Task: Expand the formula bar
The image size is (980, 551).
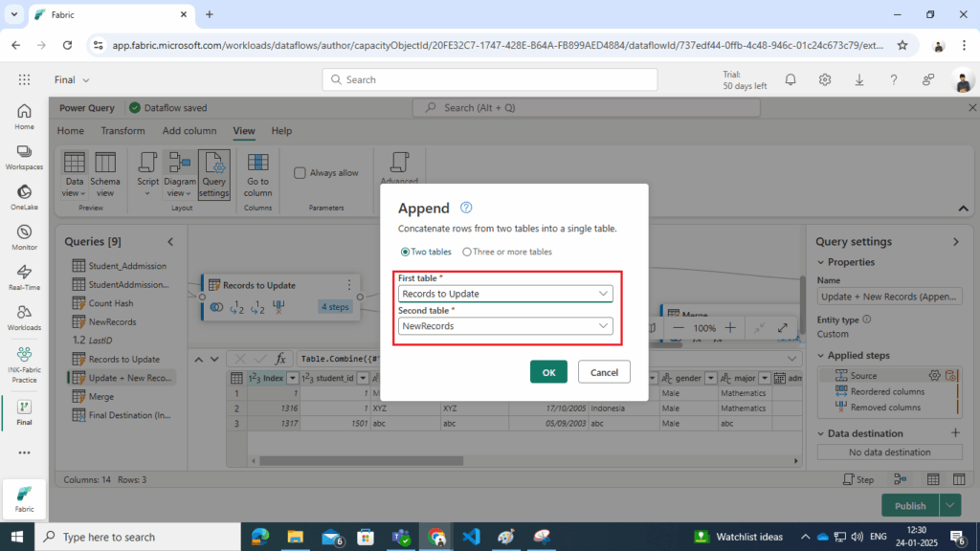Action: pyautogui.click(x=791, y=359)
